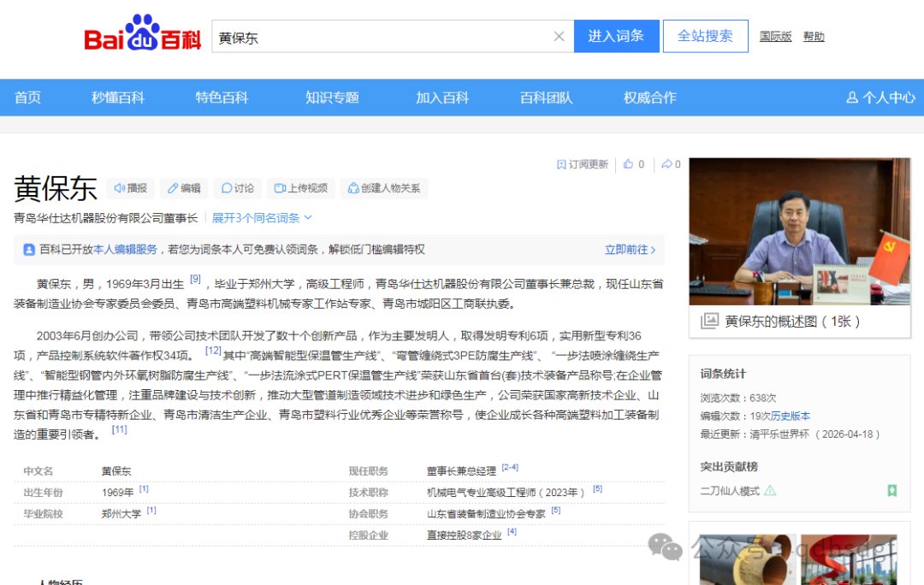The height and width of the screenshot is (585, 924).
Task: Open the red spiral thumbnail below sidebar
Action: (849, 559)
